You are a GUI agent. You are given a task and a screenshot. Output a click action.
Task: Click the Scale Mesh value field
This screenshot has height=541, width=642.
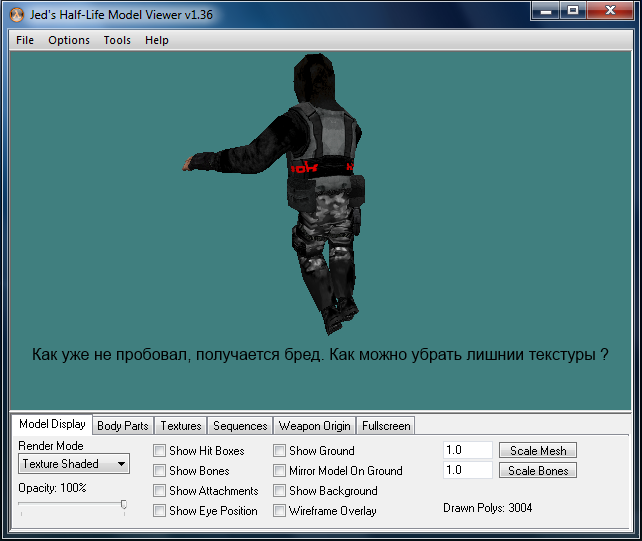click(468, 450)
